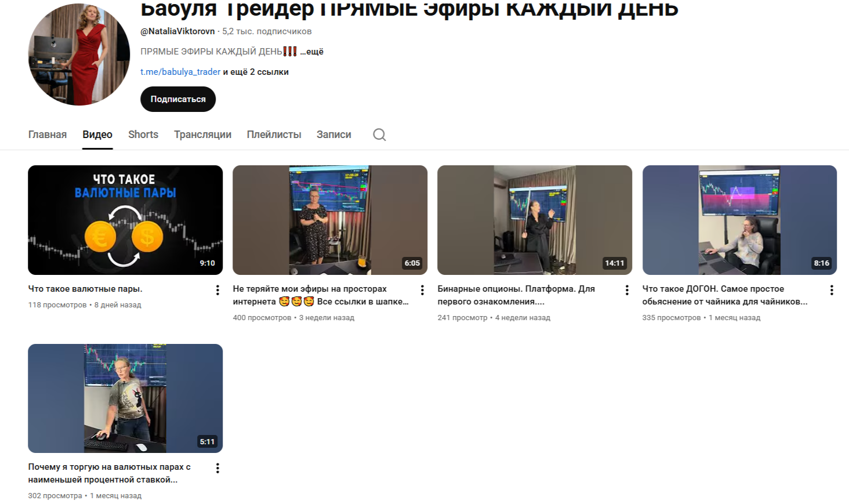The image size is (849, 504).
Task: Open three-dot menu for 'Что такое ДОГОН' video
Action: [832, 290]
